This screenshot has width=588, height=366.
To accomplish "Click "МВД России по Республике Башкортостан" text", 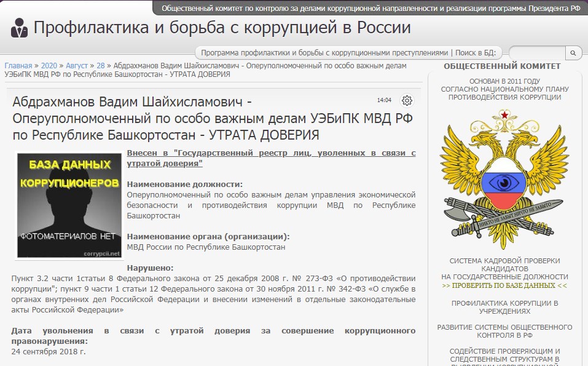I will [x=206, y=247].
